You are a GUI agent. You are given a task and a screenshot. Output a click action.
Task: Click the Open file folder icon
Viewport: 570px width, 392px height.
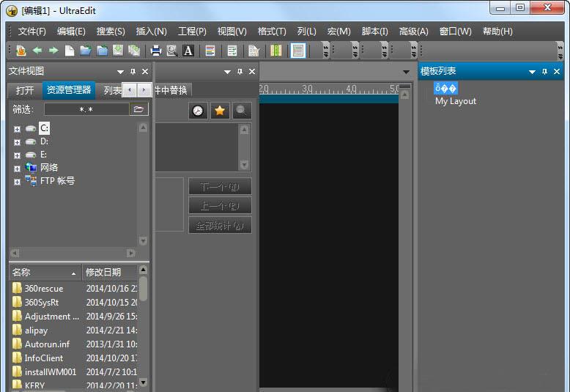tap(86, 51)
